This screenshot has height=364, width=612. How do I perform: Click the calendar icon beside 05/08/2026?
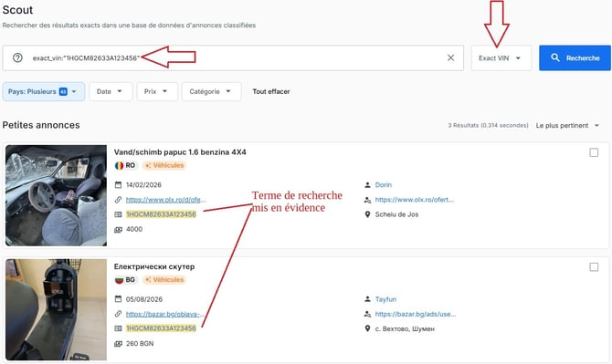coord(118,299)
